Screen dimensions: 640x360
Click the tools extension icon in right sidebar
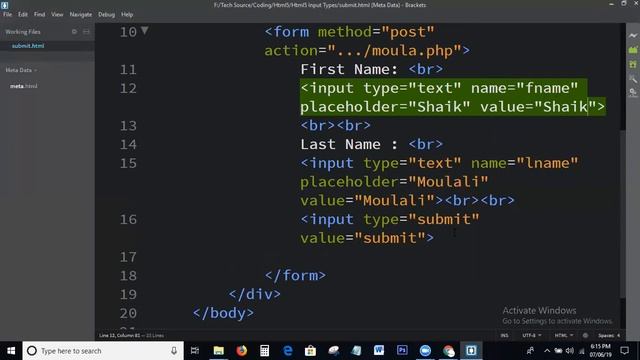633,78
